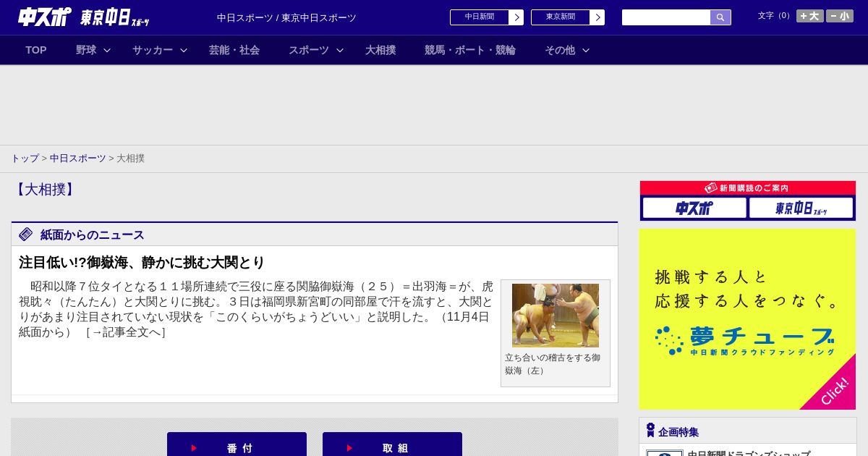The height and width of the screenshot is (456, 868).
Task: Open the 中日新聞 link button
Action: point(480,17)
